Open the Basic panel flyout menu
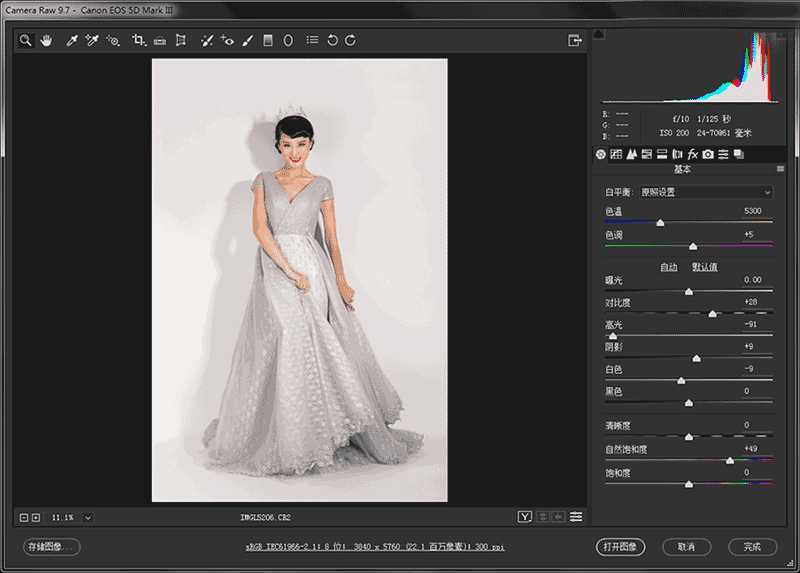 click(x=780, y=169)
